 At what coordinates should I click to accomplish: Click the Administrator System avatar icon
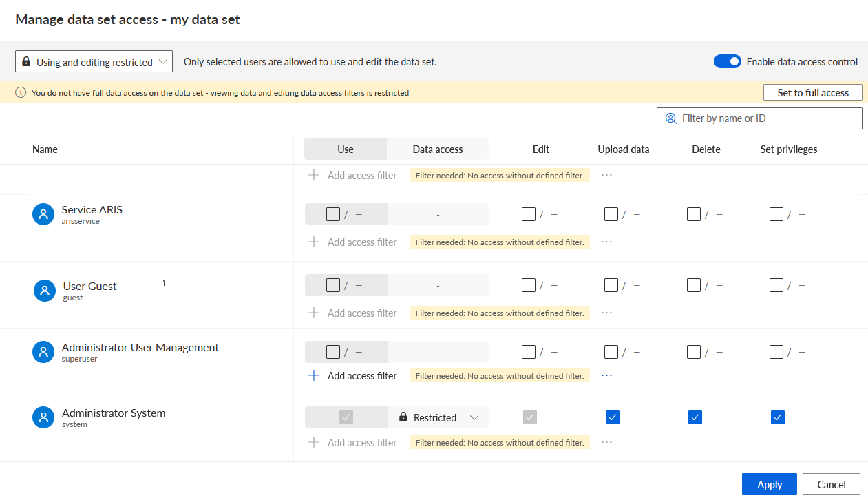43,417
